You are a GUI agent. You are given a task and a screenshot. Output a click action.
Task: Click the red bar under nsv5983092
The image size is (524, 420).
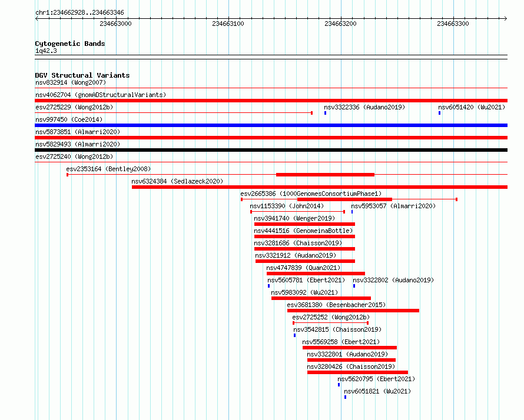[x=321, y=298]
